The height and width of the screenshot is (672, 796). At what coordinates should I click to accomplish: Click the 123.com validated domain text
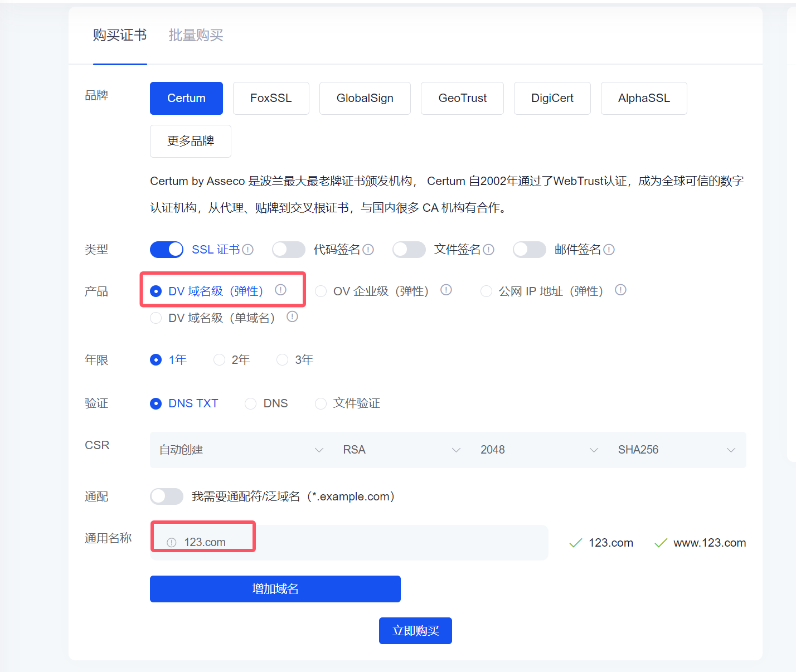(x=611, y=543)
